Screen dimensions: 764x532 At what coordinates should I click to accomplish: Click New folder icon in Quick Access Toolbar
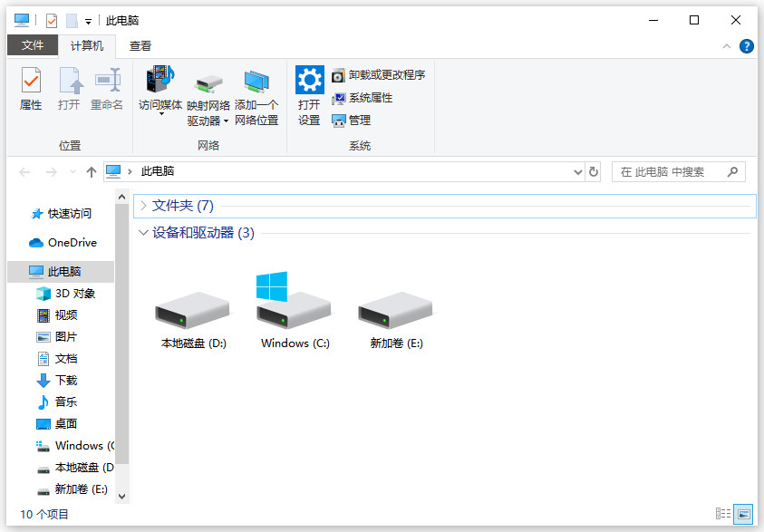coord(73,21)
